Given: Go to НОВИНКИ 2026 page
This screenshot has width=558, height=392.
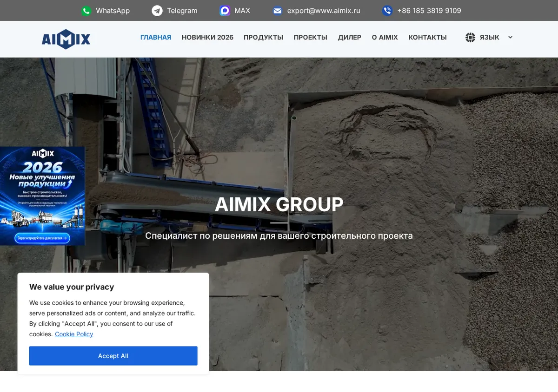Looking at the screenshot, I should click(207, 37).
